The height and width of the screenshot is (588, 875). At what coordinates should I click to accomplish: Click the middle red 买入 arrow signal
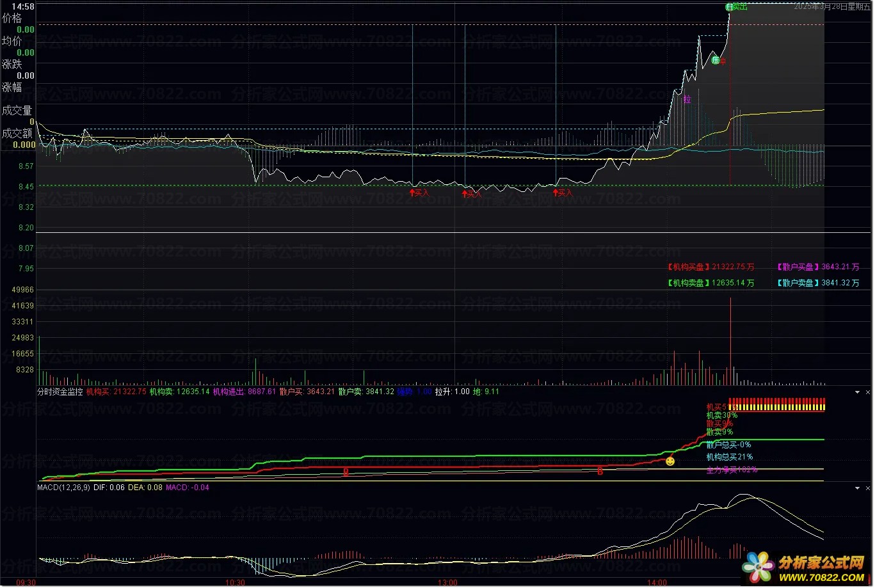tap(472, 194)
